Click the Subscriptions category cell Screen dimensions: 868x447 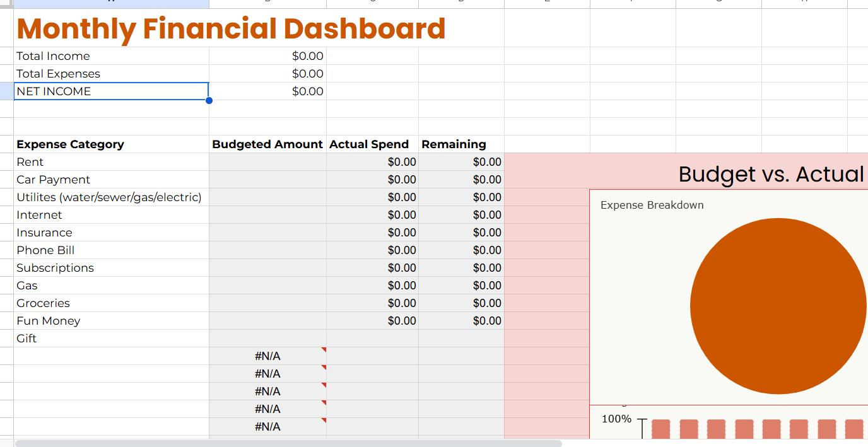(x=111, y=268)
